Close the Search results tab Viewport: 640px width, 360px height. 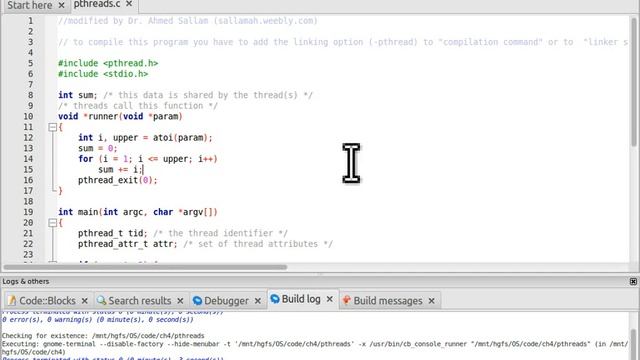(180, 301)
